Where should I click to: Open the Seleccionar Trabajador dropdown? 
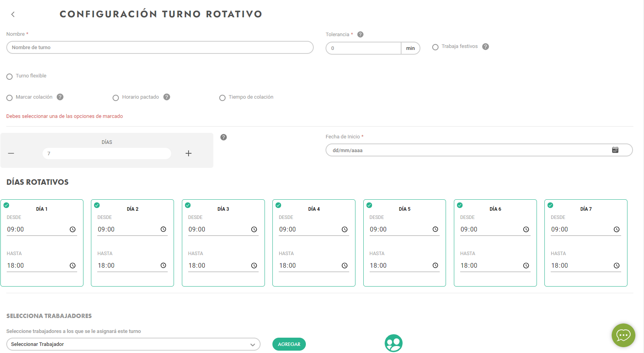pos(133,344)
